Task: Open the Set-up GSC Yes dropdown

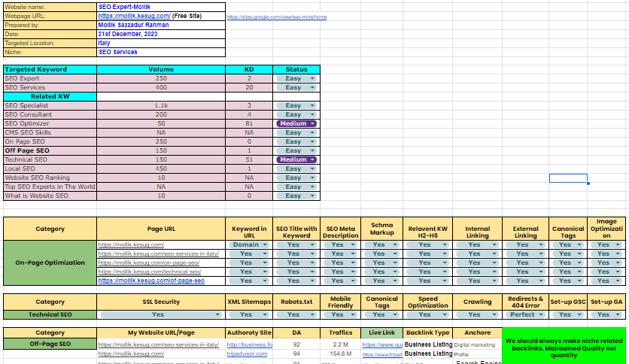Action: click(x=568, y=314)
